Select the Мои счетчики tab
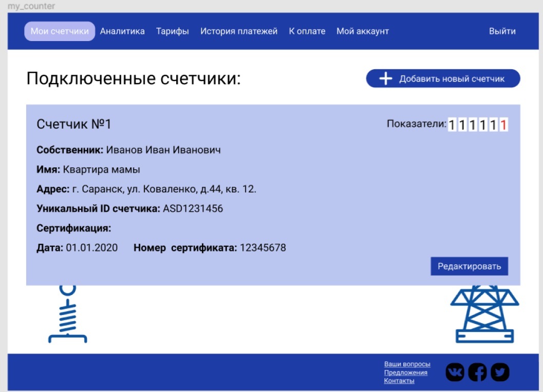Viewport: 543px width, 392px height. (60, 31)
